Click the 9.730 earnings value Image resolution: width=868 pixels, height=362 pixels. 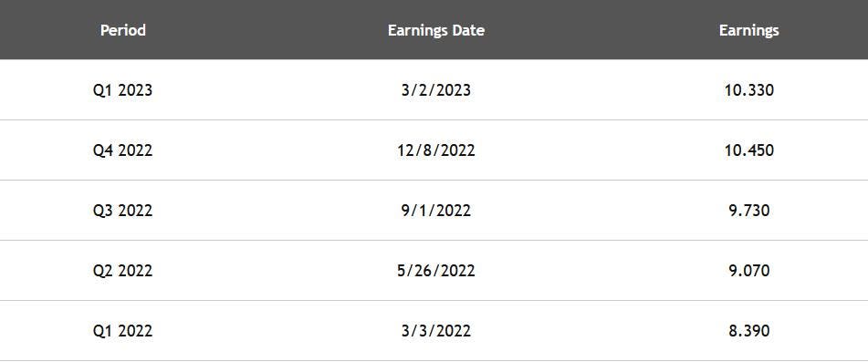coord(749,211)
